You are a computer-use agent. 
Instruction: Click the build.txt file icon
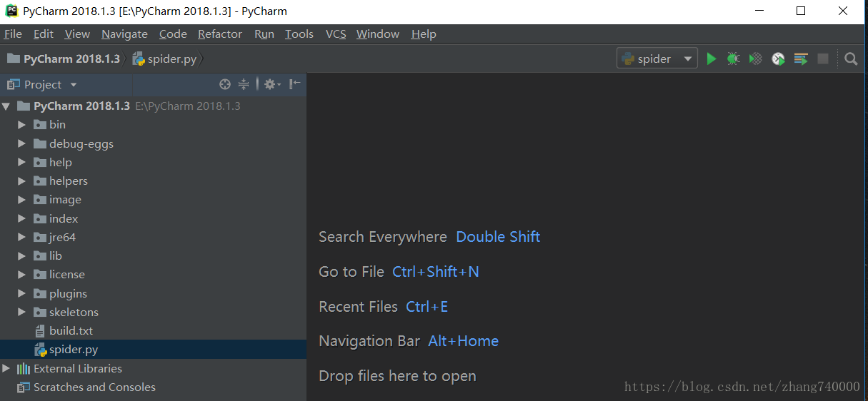point(40,331)
